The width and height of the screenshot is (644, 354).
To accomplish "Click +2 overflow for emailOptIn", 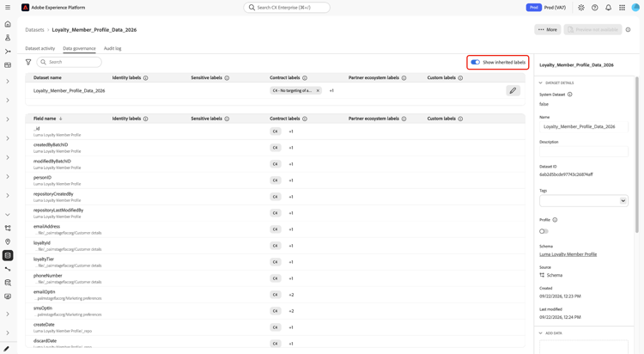I will click(291, 295).
